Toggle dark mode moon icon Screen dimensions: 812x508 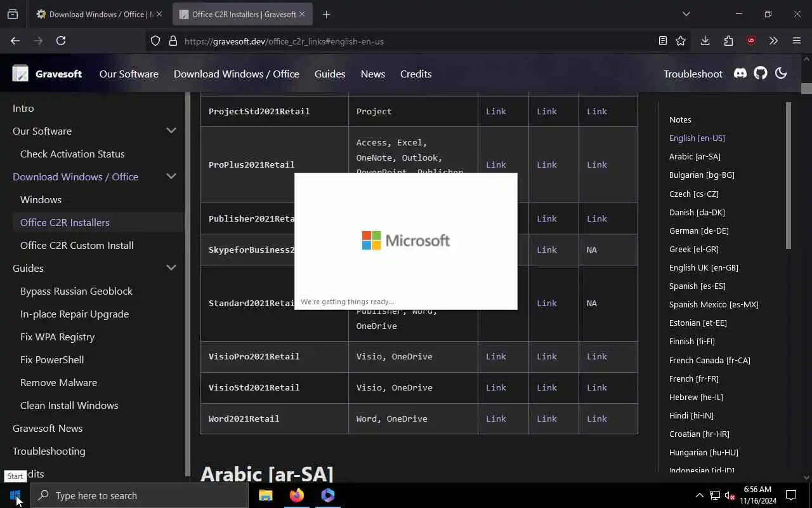(x=781, y=74)
